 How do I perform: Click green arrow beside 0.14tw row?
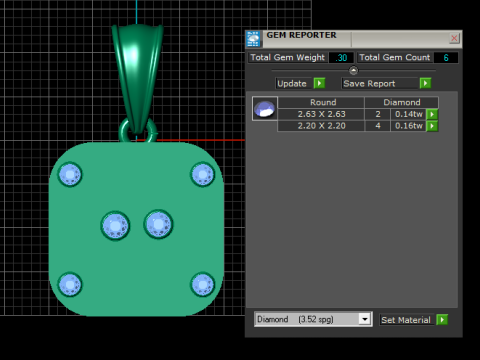coord(432,114)
